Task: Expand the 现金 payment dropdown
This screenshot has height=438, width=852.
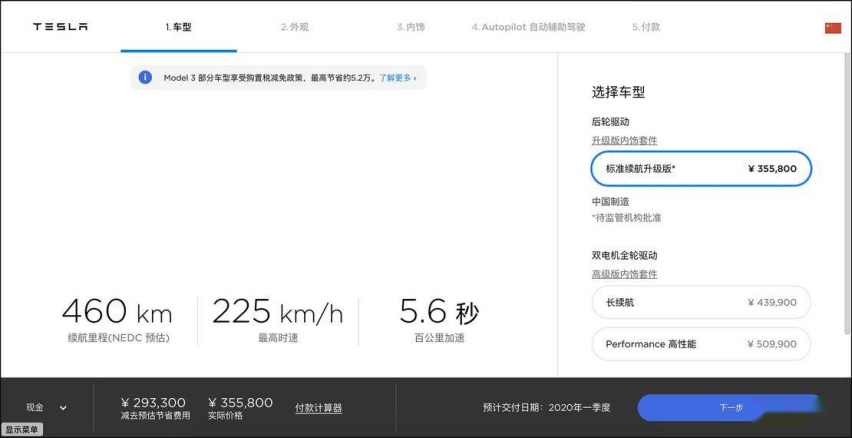Action: pyautogui.click(x=47, y=407)
